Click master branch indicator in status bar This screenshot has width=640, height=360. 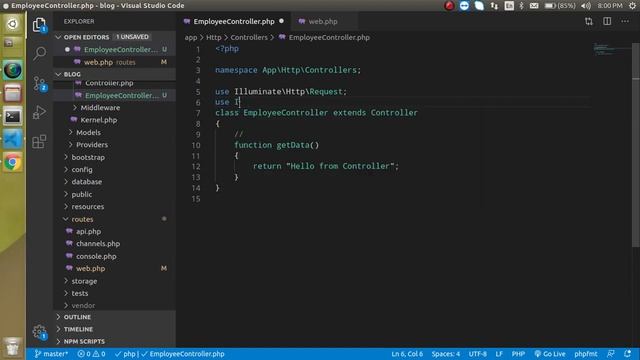(x=51, y=354)
